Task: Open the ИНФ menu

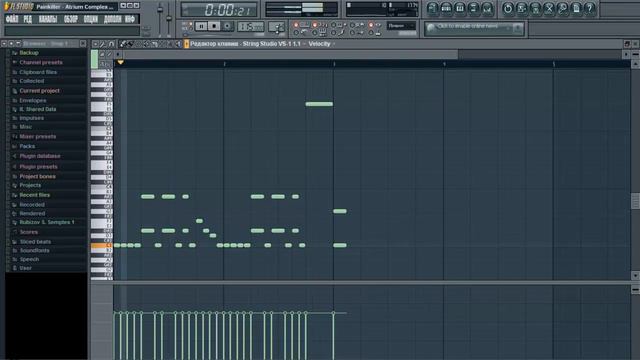Action: [130, 19]
